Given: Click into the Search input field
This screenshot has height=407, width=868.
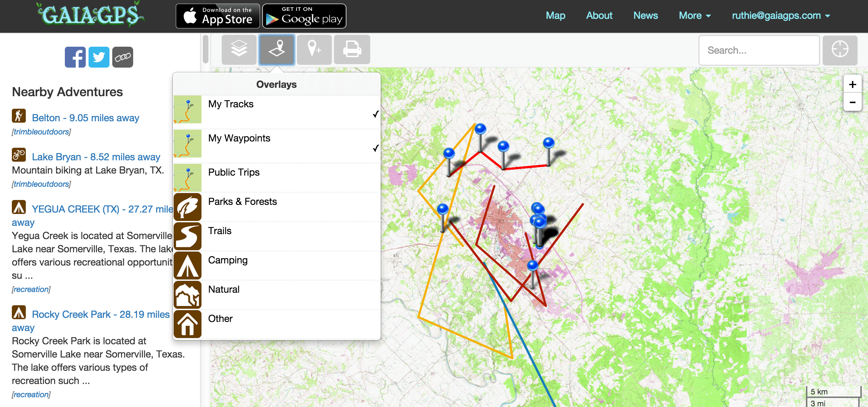Looking at the screenshot, I should [759, 50].
